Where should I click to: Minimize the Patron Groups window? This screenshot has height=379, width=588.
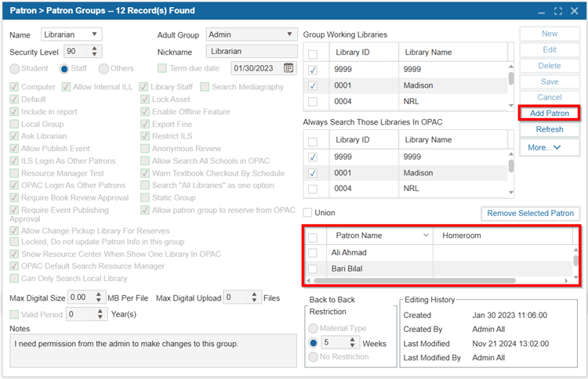(541, 13)
